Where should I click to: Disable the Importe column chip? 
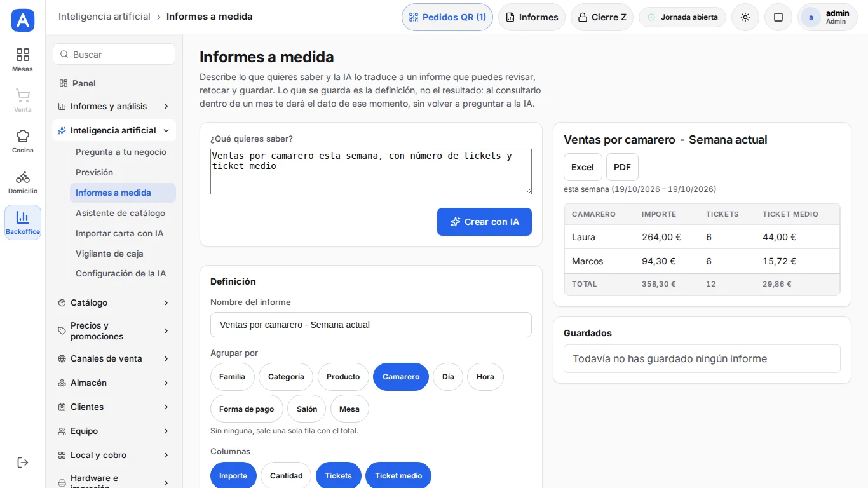[x=233, y=475]
